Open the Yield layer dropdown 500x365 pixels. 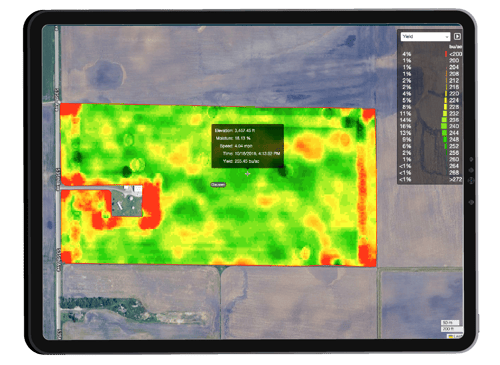click(x=425, y=36)
